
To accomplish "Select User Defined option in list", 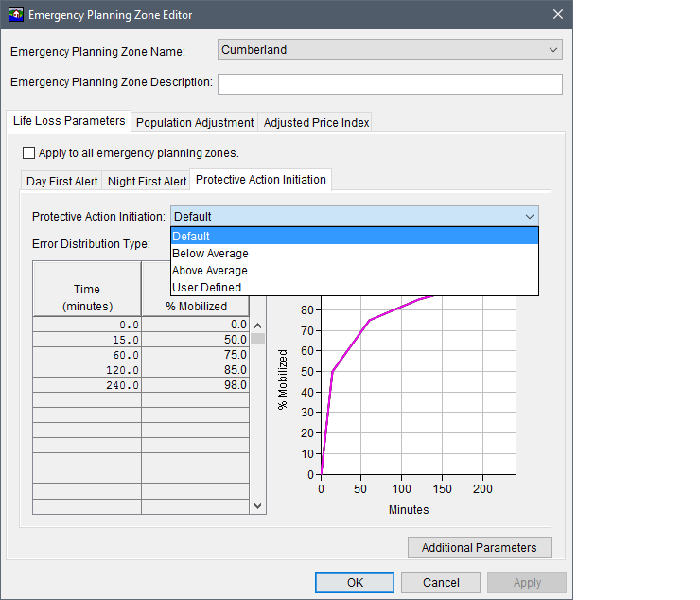I will 207,288.
